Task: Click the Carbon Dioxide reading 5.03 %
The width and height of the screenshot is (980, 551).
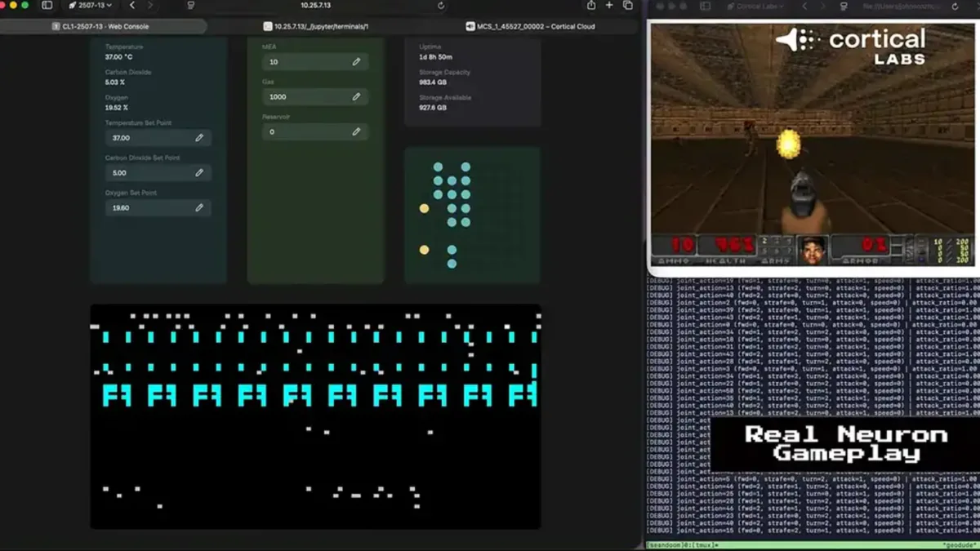Action: pos(115,82)
